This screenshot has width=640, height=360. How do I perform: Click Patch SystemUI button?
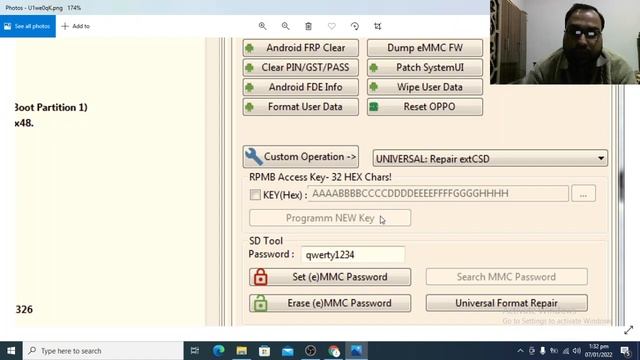coord(424,67)
